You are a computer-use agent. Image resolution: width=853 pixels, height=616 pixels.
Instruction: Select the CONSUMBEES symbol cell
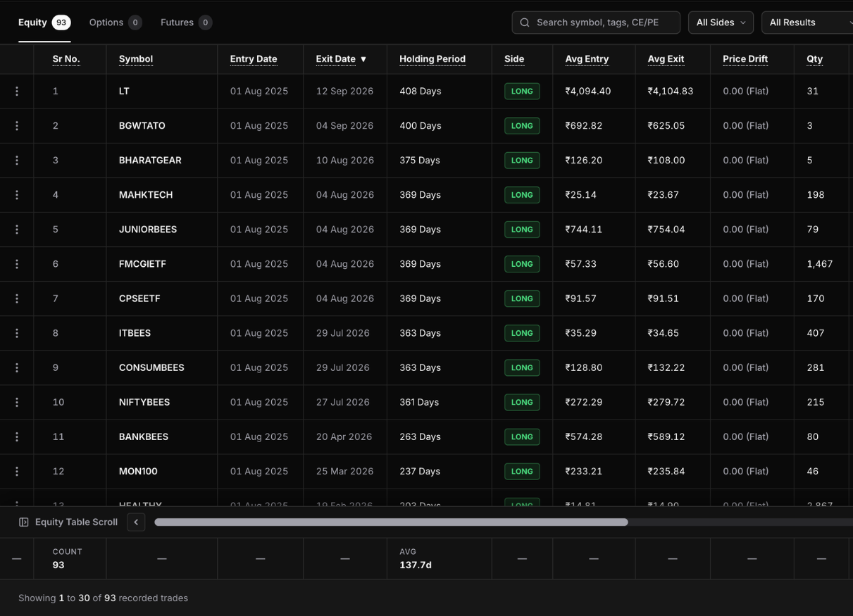(x=151, y=367)
